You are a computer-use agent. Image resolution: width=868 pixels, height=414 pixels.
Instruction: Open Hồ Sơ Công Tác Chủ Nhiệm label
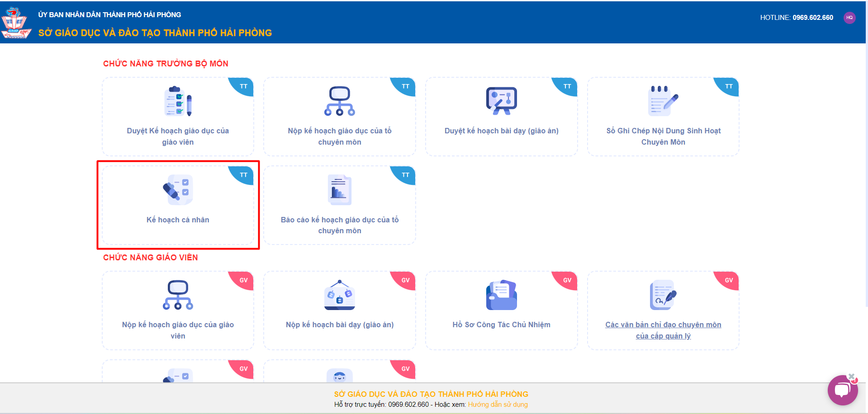pos(501,325)
